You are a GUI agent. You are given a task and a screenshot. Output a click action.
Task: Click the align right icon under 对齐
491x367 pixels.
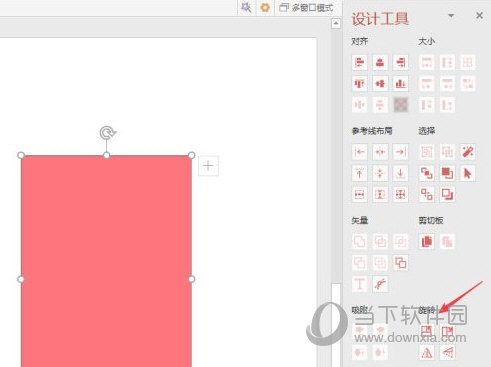pos(400,62)
